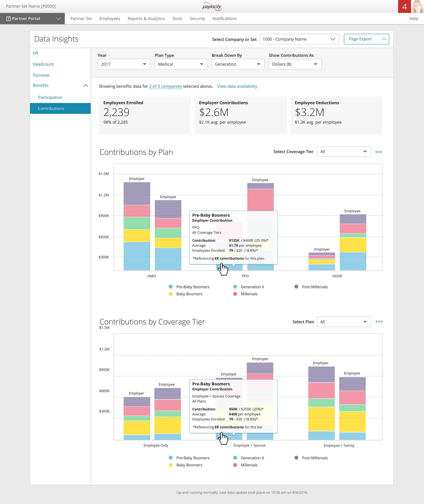Select HR in the sidebar
The height and width of the screenshot is (504, 424).
pos(35,53)
